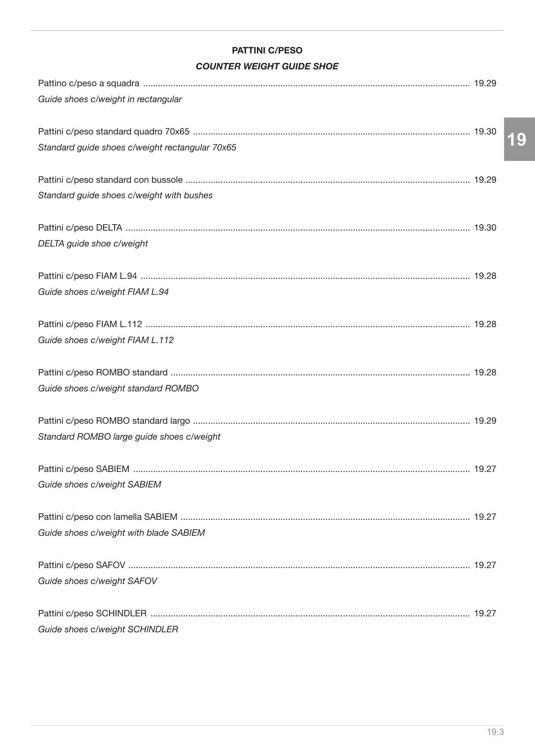Go to the Pattini c/peso DELTA entry

coord(267,228)
